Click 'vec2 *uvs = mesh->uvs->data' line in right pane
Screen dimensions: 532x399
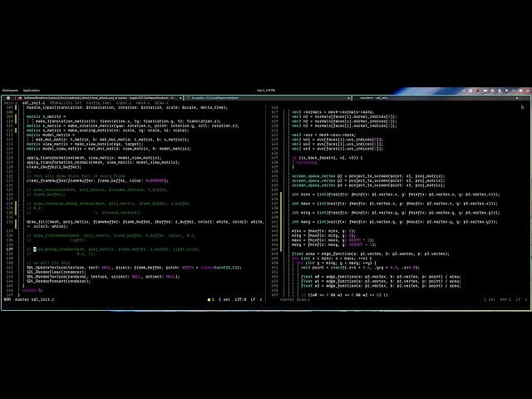click(323, 135)
